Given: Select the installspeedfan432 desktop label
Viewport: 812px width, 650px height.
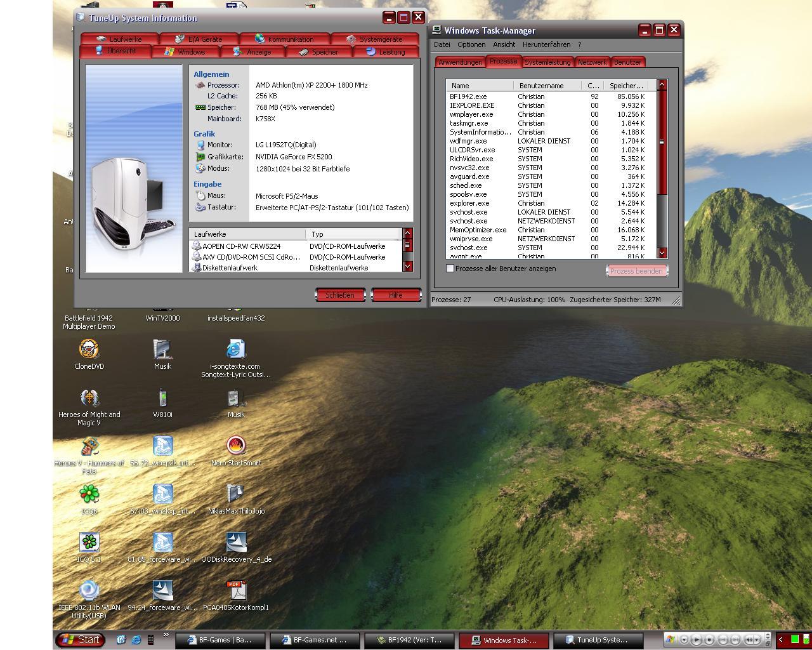Looking at the screenshot, I should [236, 318].
